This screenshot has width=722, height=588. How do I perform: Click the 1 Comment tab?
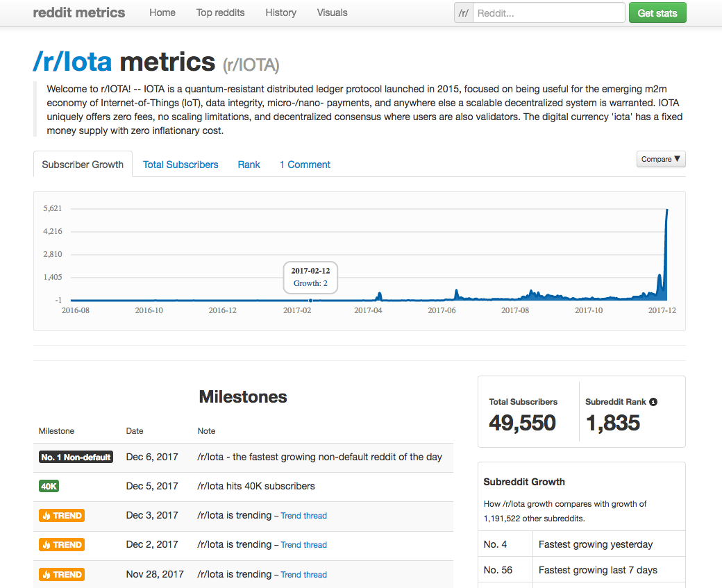click(x=305, y=165)
